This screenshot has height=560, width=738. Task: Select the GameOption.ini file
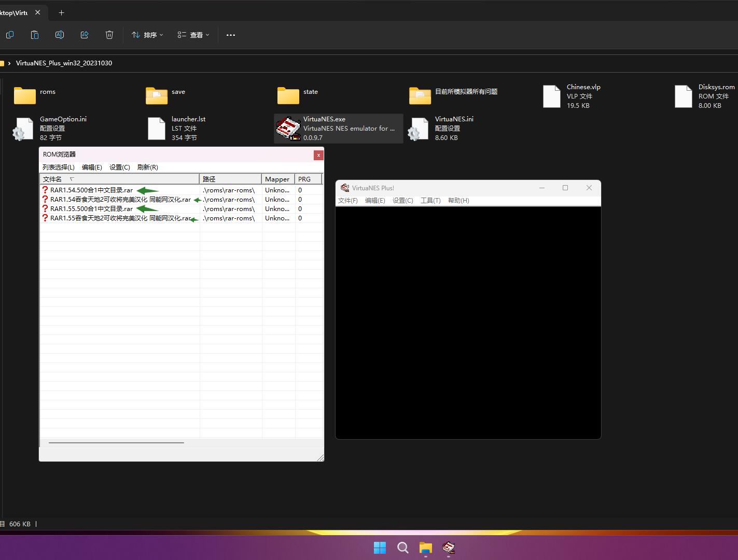point(49,128)
